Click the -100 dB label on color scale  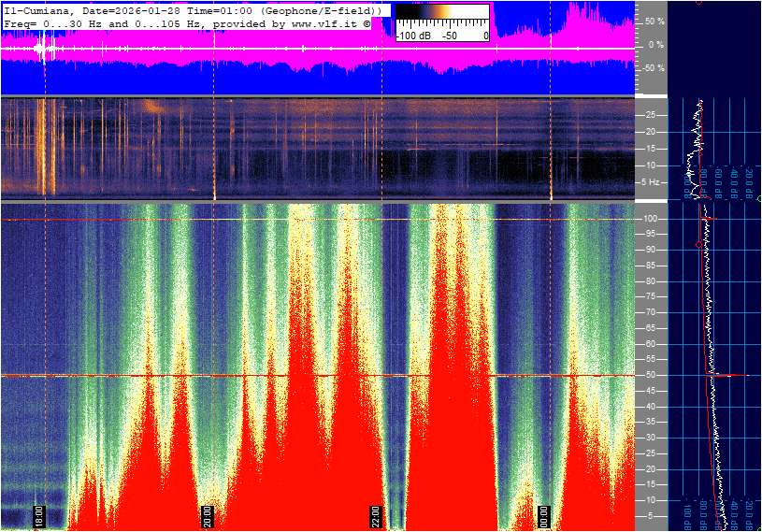412,36
